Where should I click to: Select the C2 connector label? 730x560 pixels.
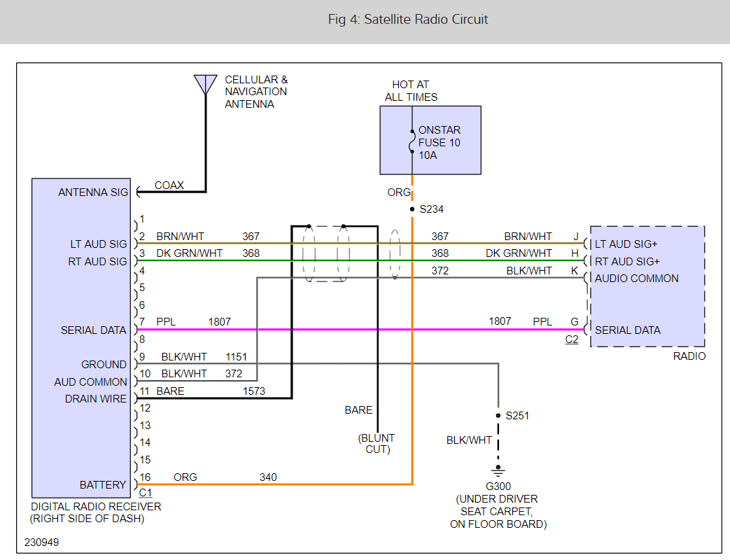tap(571, 339)
